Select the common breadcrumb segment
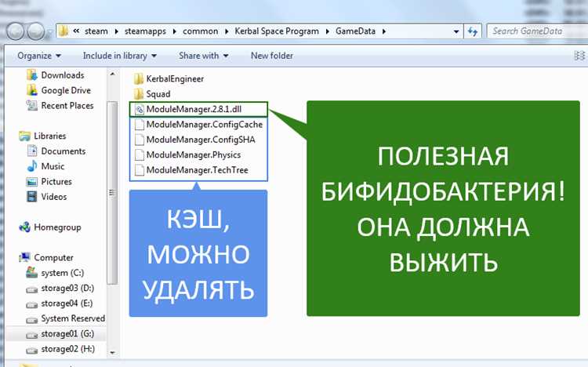The width and height of the screenshot is (588, 367). click(x=200, y=31)
